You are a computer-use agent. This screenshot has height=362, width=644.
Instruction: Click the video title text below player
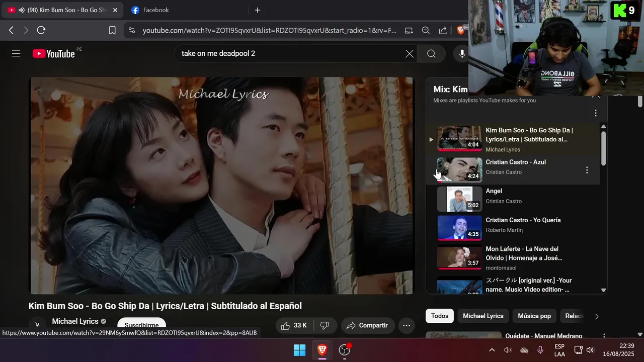tap(165, 306)
